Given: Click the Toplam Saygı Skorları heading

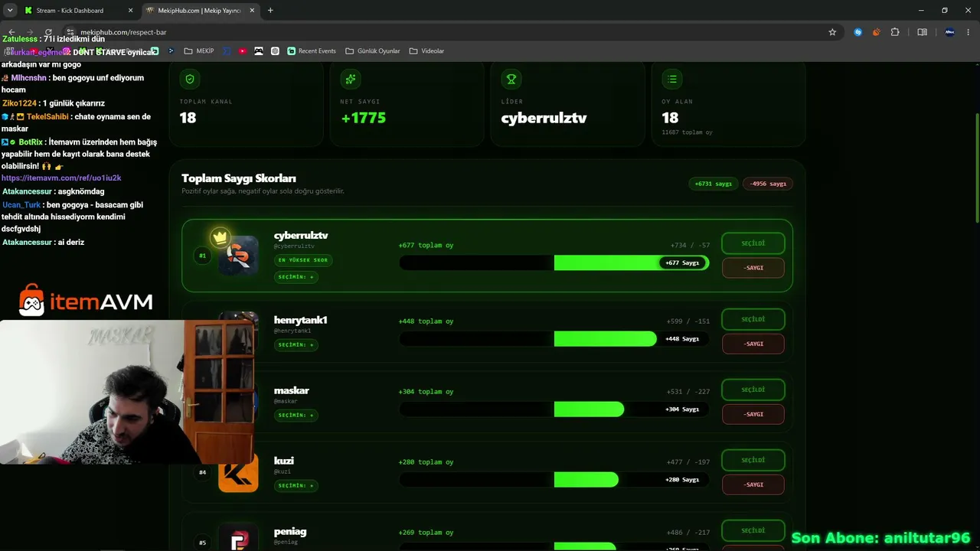Looking at the screenshot, I should click(239, 178).
